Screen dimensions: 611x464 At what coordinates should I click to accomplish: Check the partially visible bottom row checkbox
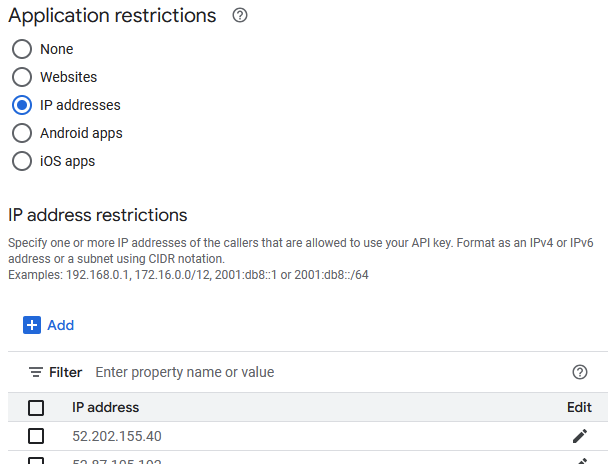tap(36, 461)
